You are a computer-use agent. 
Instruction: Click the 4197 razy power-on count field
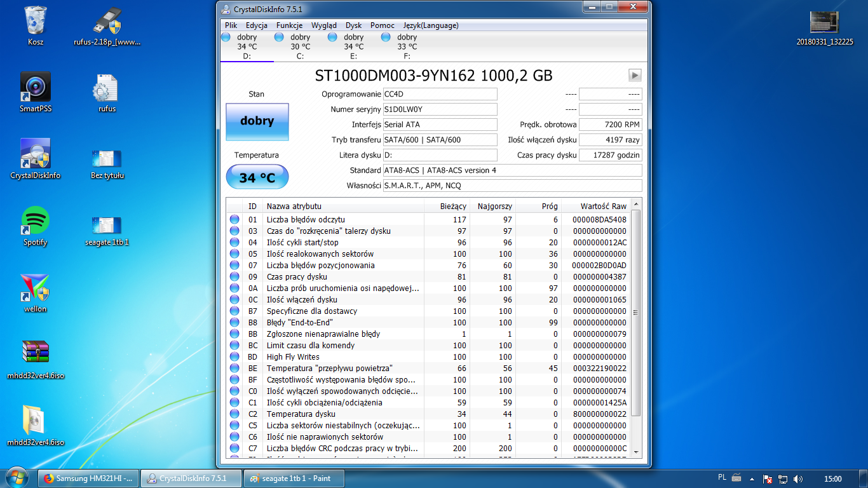point(611,140)
